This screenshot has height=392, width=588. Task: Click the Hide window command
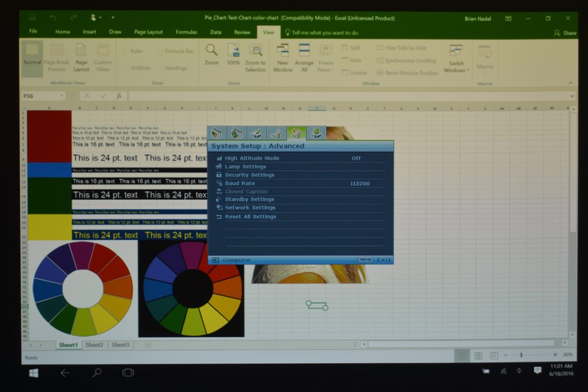(352, 61)
